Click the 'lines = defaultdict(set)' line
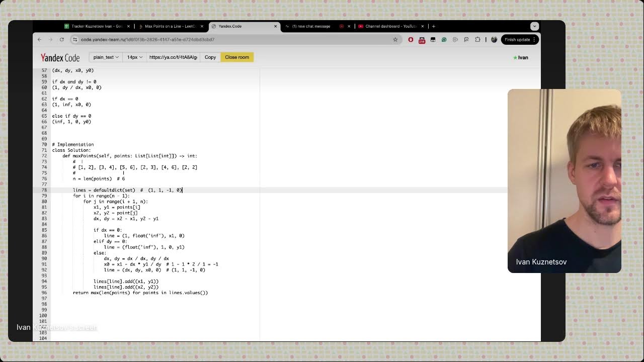 pos(127,190)
